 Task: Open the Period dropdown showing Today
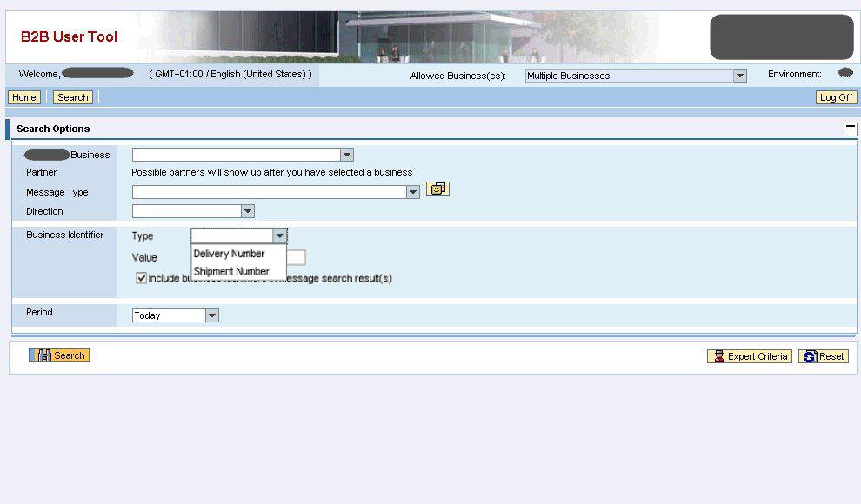212,315
